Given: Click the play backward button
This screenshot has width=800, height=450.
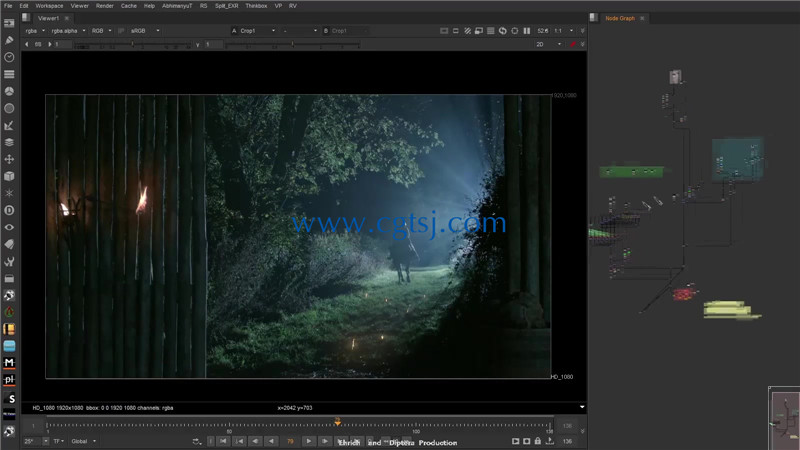Looking at the screenshot, I should tap(271, 441).
